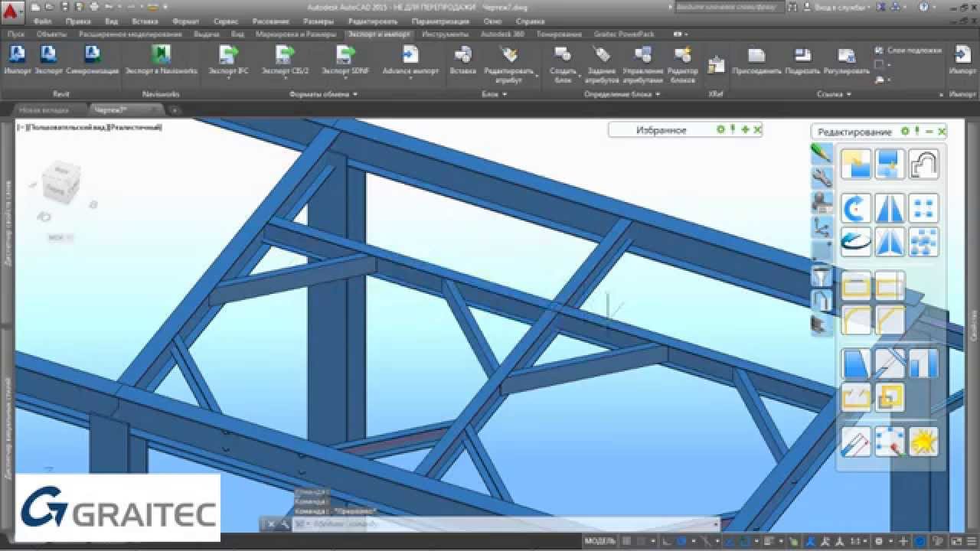Open Favorites palette settings gear
980x551 pixels.
coord(720,130)
